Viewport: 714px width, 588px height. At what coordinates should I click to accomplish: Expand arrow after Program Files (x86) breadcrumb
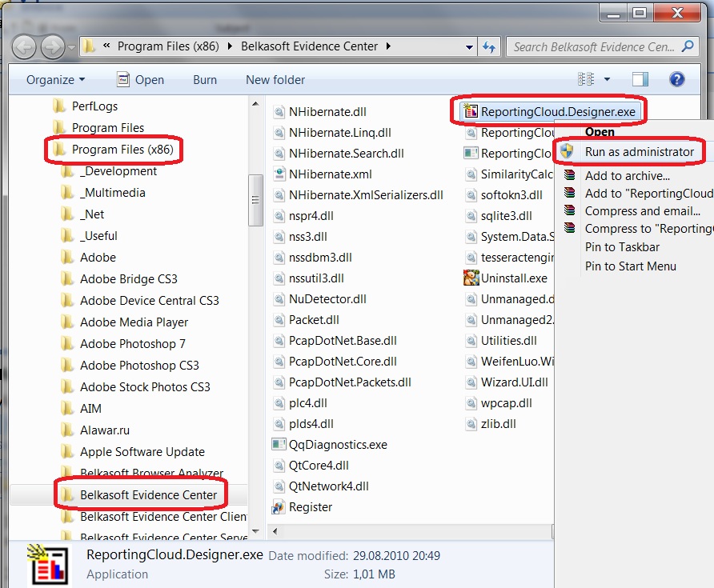[230, 46]
